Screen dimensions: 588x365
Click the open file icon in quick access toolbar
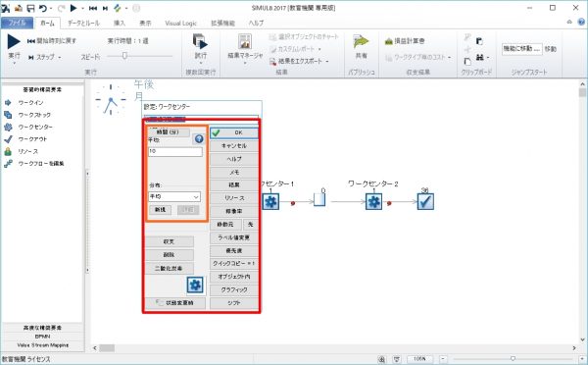click(x=19, y=8)
